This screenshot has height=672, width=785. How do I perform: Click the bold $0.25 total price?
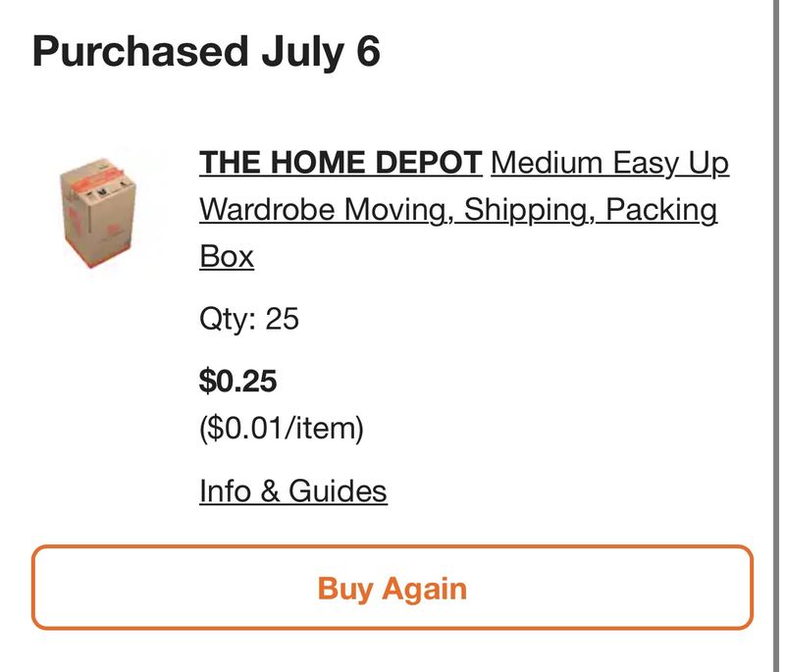click(x=237, y=381)
